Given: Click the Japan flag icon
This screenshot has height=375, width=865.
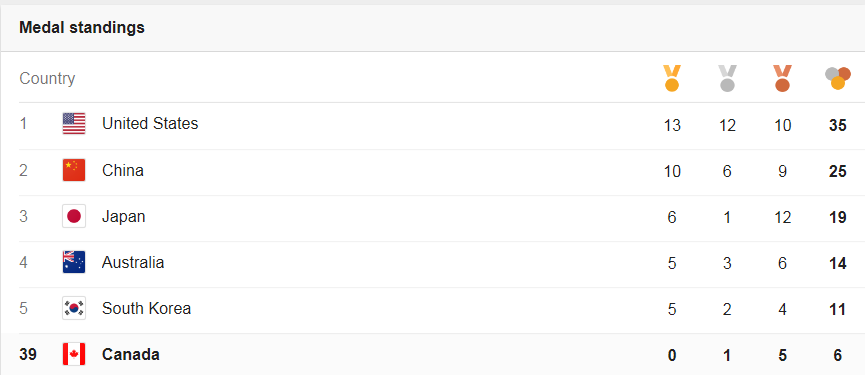Looking at the screenshot, I should (74, 216).
